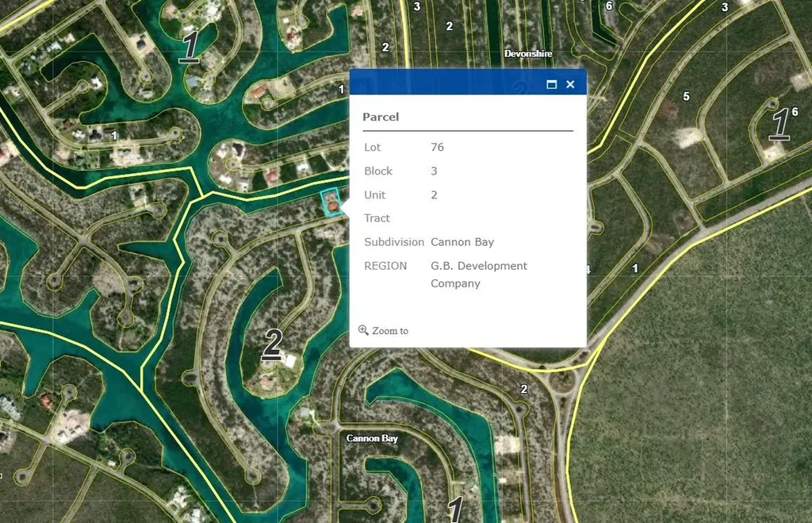Click the Devonshire map label
Screen dimensions: 812x523
click(527, 53)
